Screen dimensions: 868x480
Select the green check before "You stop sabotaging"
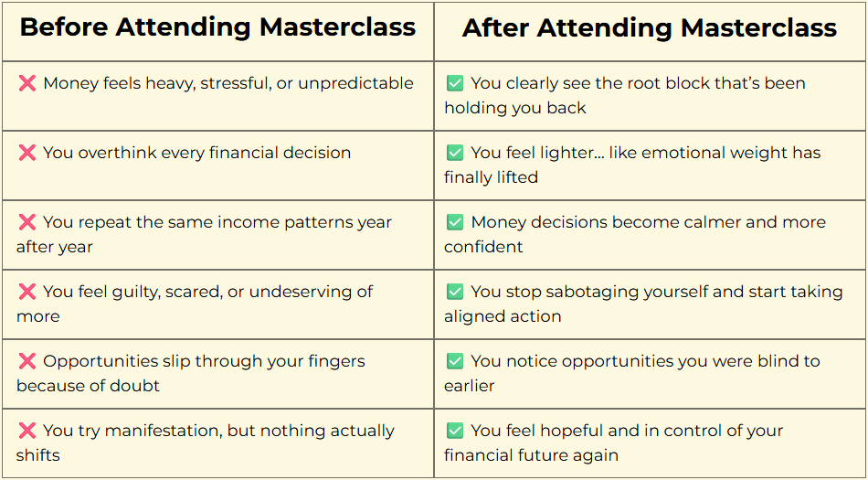[454, 293]
